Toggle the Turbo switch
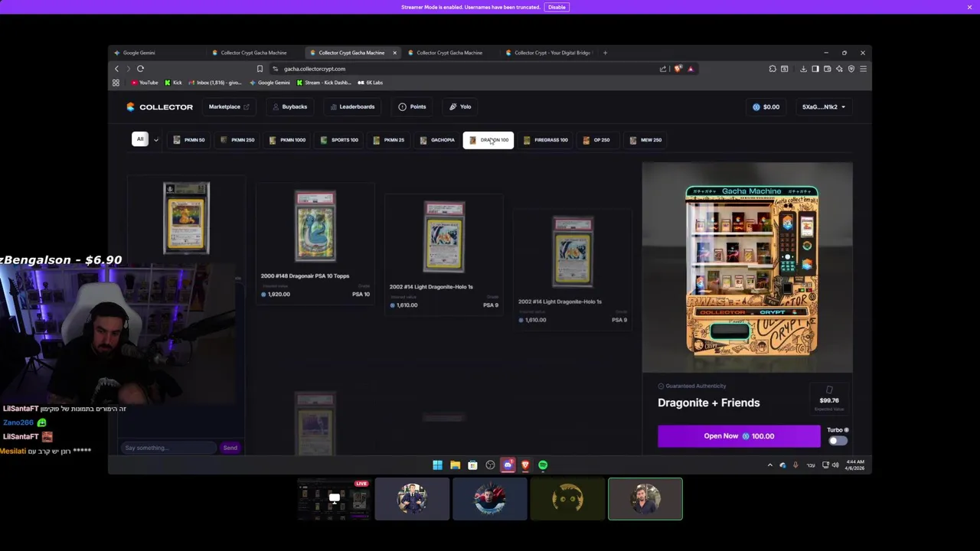 click(x=838, y=440)
